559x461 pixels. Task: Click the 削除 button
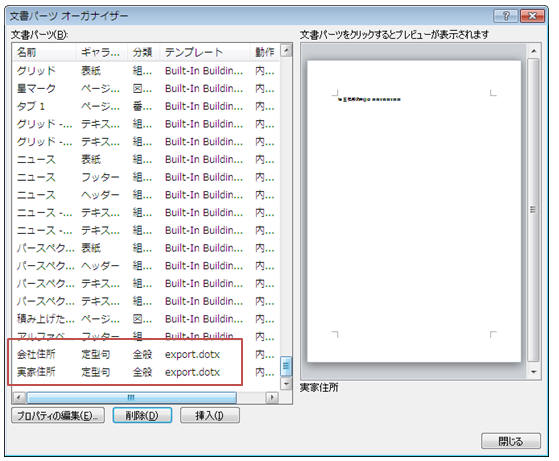pos(142,416)
